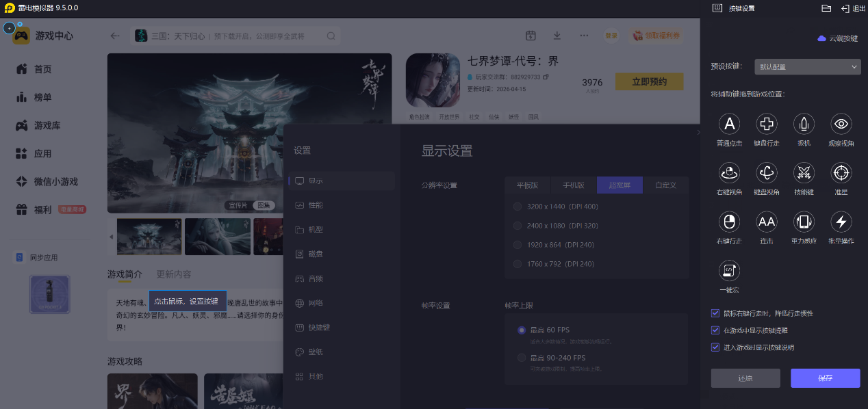Toggle 在游戏中显示按键提醒 checkbox
This screenshot has width=868, height=409.
(715, 330)
